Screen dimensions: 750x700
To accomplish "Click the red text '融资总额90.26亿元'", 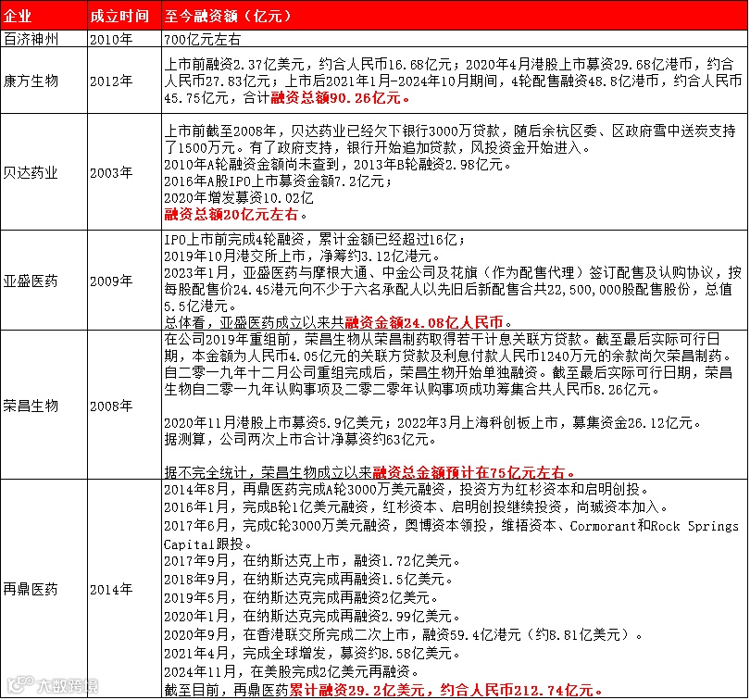I will point(340,97).
